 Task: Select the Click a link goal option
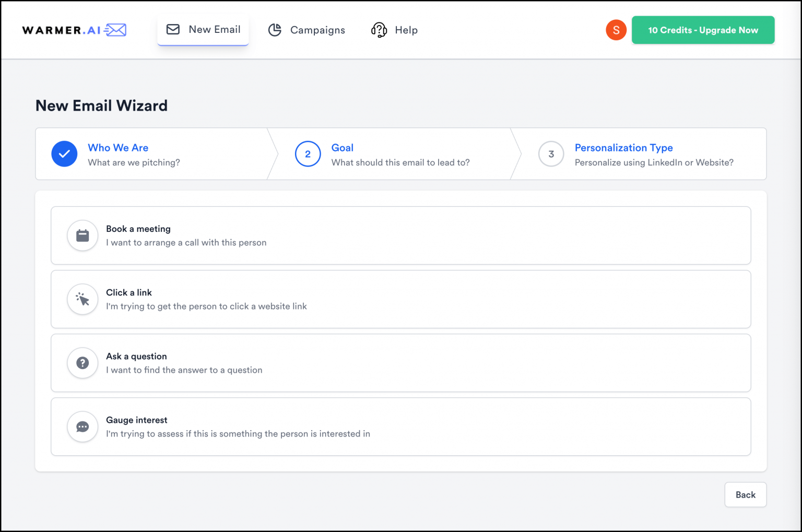[400, 299]
